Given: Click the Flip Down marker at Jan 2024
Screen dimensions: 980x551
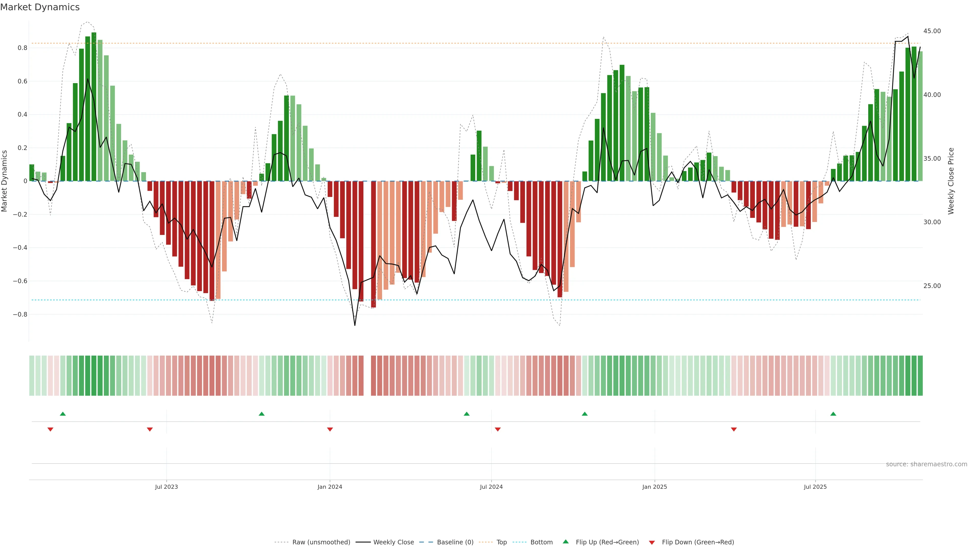Looking at the screenshot, I should pyautogui.click(x=330, y=429).
